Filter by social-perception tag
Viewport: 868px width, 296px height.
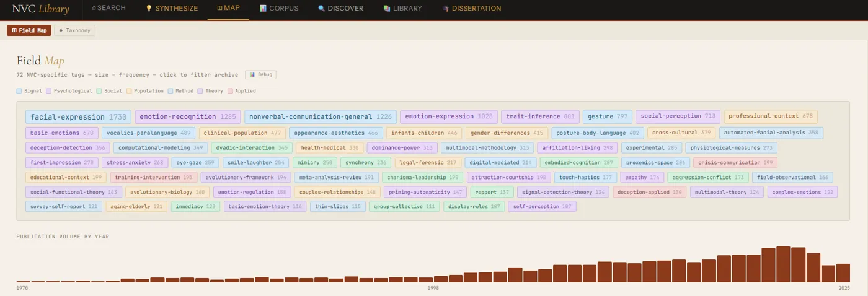click(678, 116)
